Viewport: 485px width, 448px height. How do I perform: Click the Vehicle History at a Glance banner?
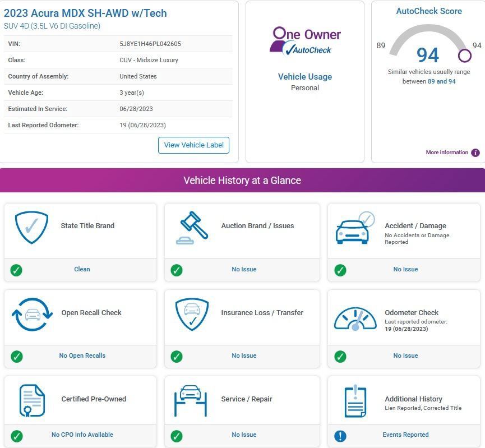pos(242,181)
